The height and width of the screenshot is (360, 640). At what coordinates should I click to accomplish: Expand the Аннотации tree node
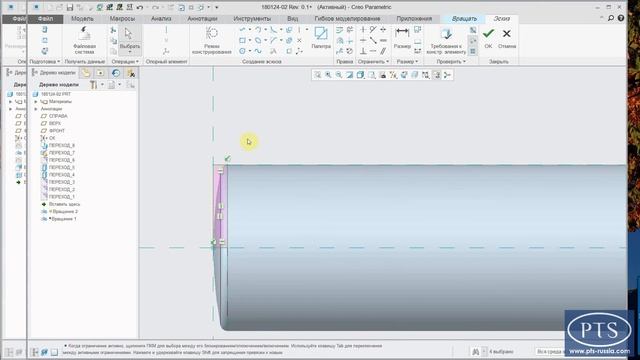coord(36,109)
